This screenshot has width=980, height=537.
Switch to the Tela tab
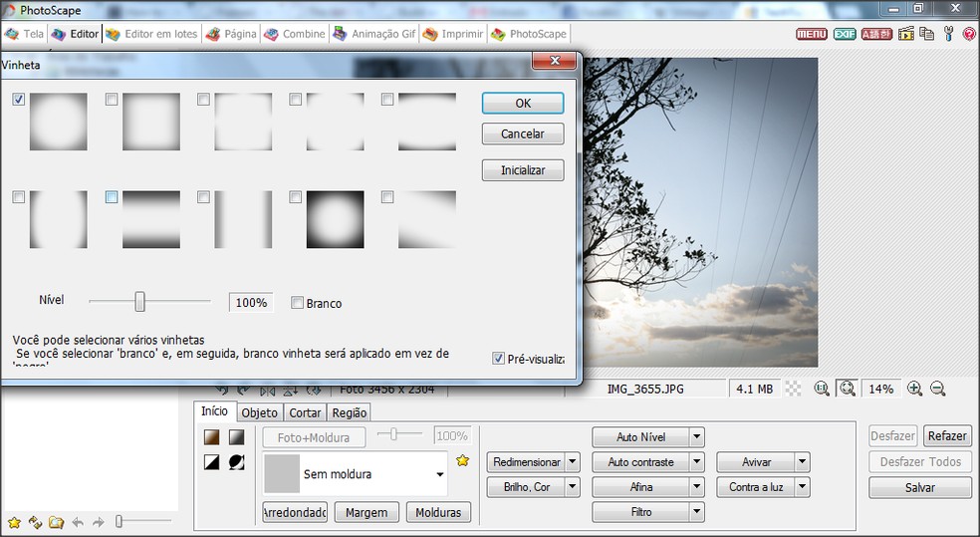point(24,34)
